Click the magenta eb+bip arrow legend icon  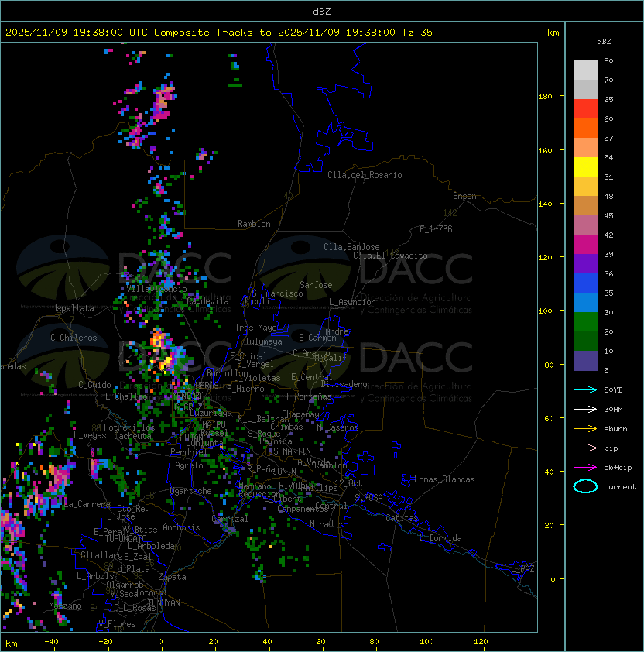pos(585,468)
